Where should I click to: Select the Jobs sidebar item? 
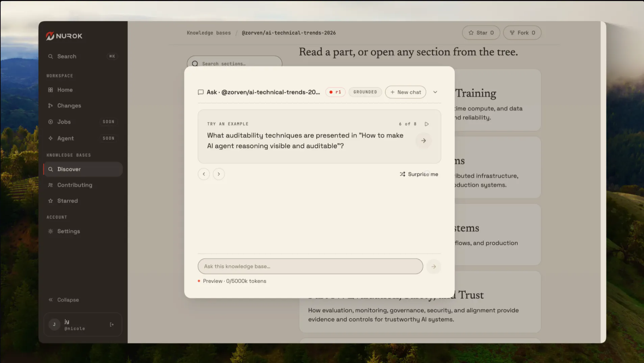(x=83, y=122)
